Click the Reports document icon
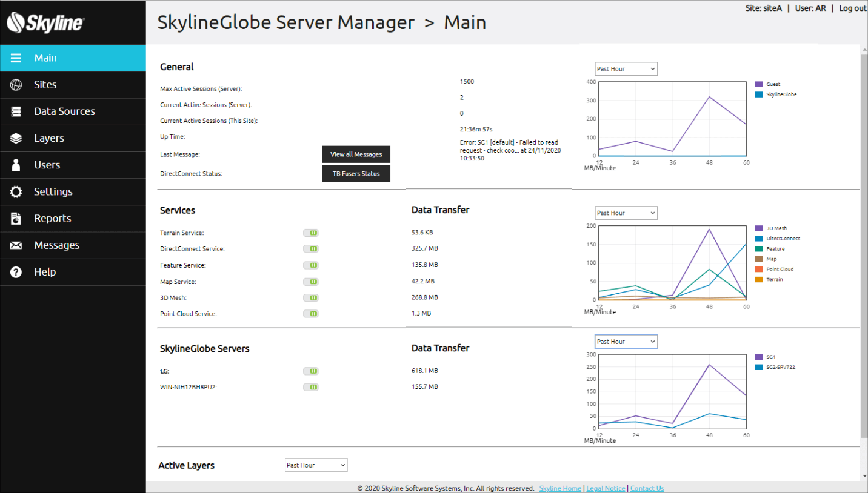This screenshot has height=493, width=868. (x=16, y=219)
